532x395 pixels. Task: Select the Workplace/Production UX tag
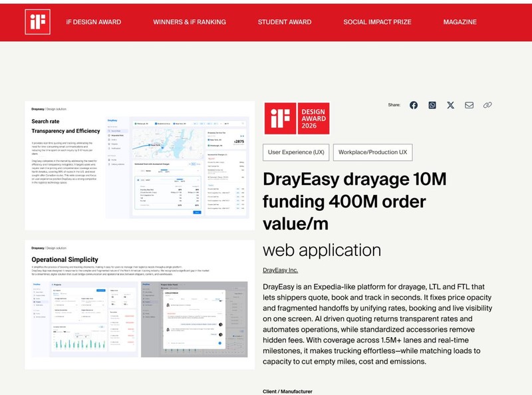pos(373,152)
